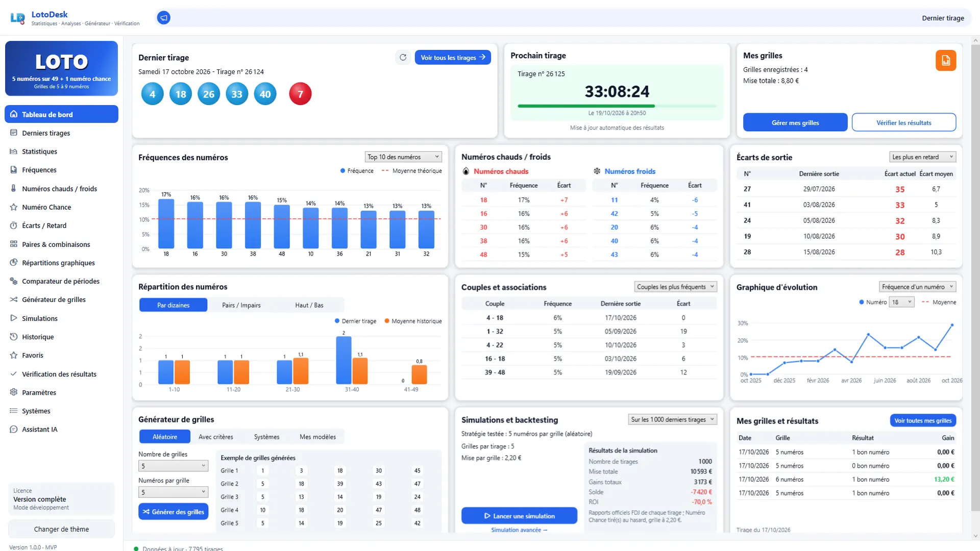Click the announcement megaphone icon in the header
This screenshot has width=980, height=551.
tap(163, 18)
